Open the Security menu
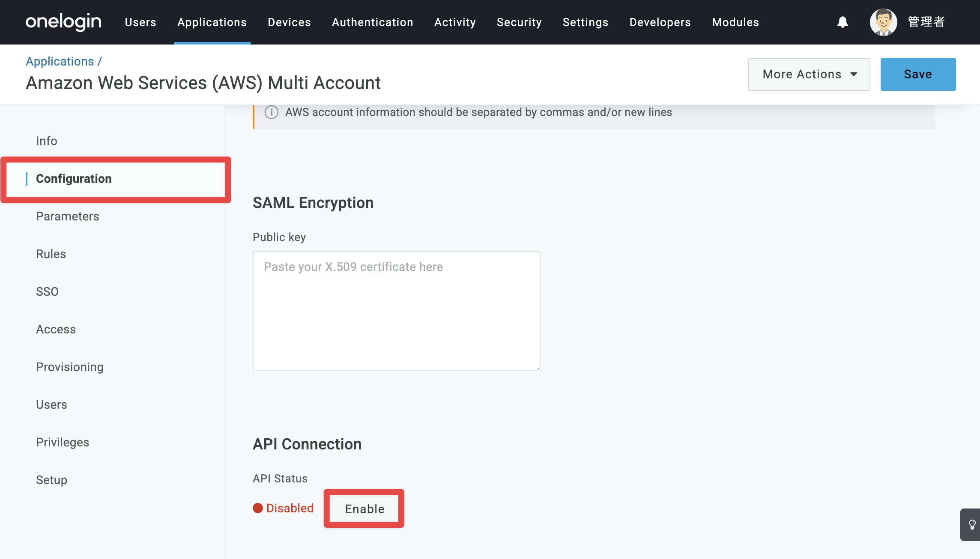Viewport: 980px width, 559px height. (519, 22)
